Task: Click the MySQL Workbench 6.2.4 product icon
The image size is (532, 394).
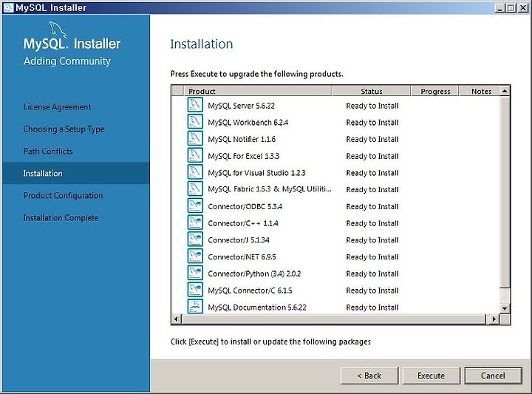Action: pyautogui.click(x=195, y=121)
